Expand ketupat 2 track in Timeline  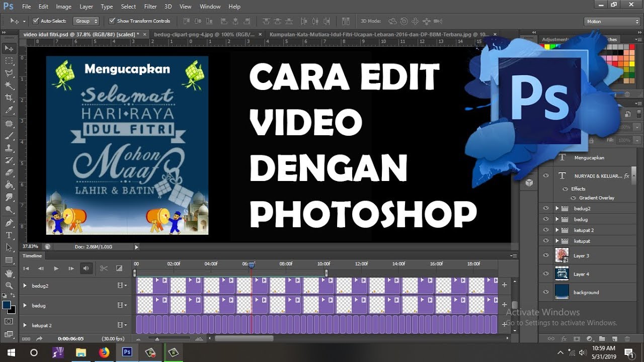coord(25,325)
